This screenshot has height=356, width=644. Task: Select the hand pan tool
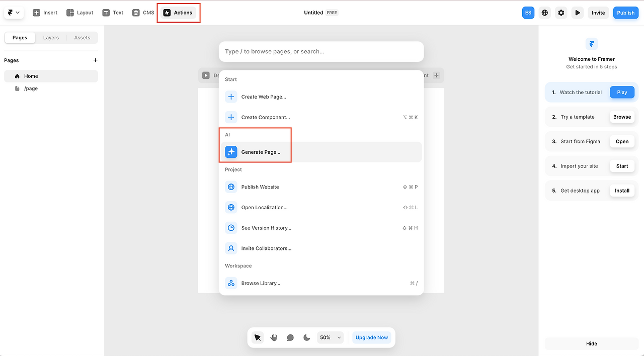click(274, 337)
